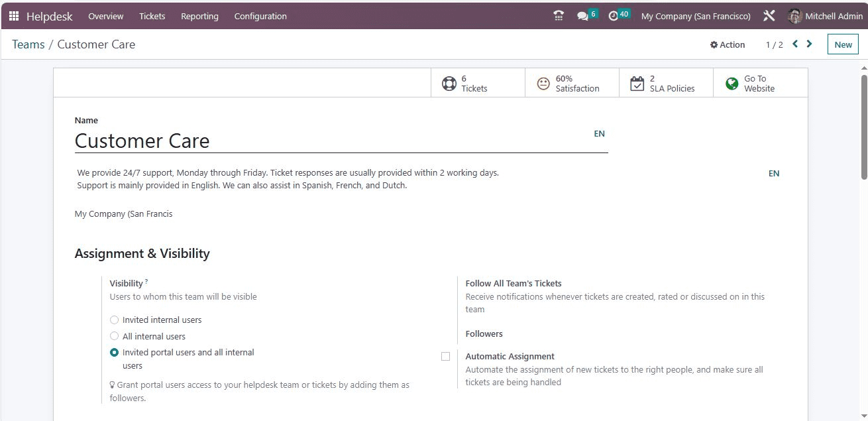Screen dimensions: 868x421
Task: Enable the Automatic Assignment checkbox
Action: [445, 357]
